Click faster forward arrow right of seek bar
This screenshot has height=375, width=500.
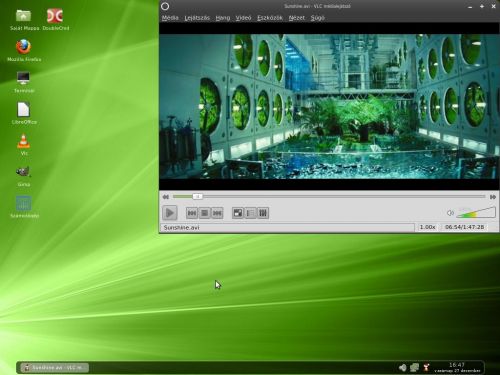tap(493, 197)
